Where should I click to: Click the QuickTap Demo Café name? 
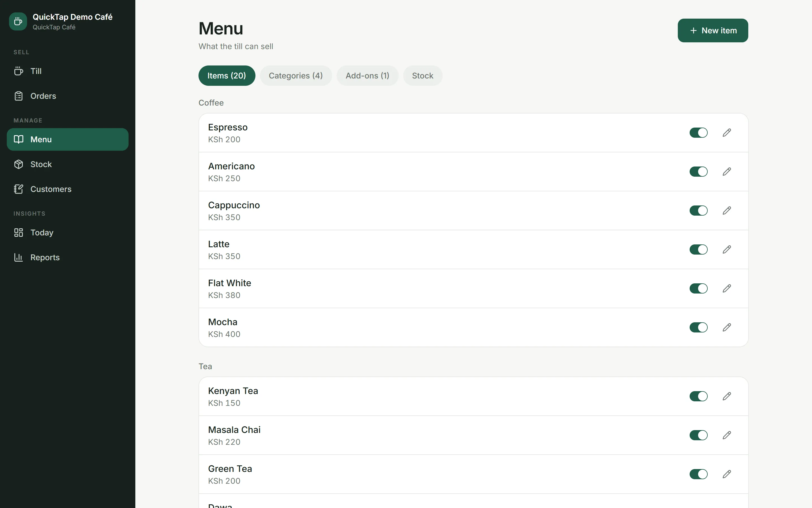(x=72, y=17)
